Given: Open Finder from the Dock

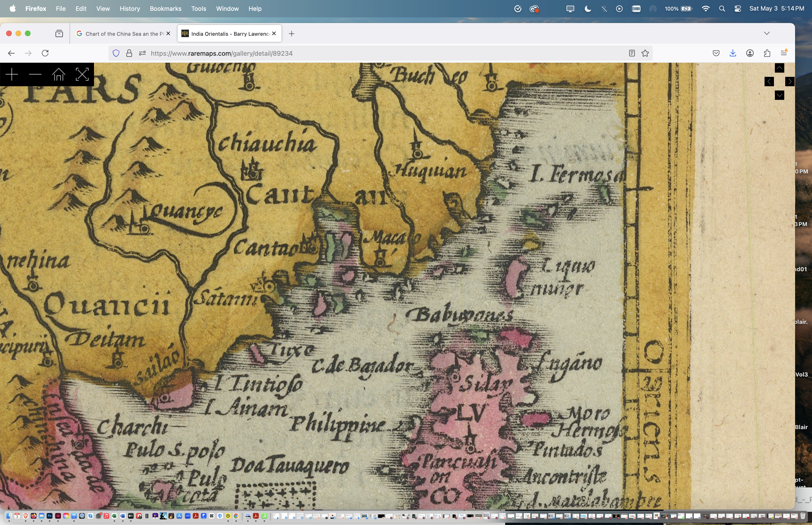Looking at the screenshot, I should (9, 516).
